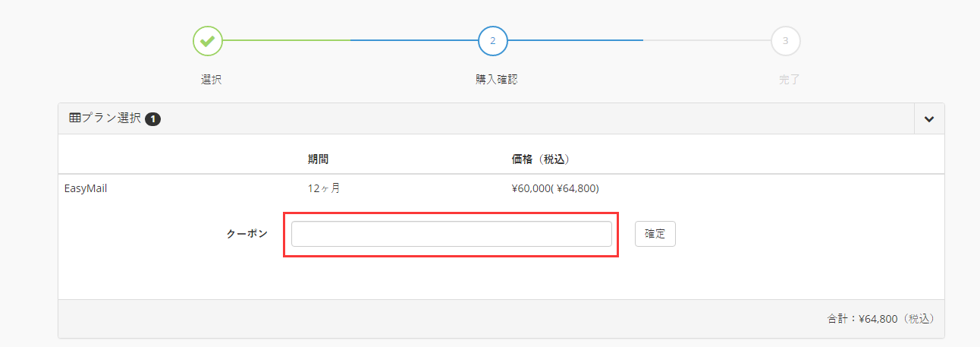Click the クーポン input field

pos(451,234)
